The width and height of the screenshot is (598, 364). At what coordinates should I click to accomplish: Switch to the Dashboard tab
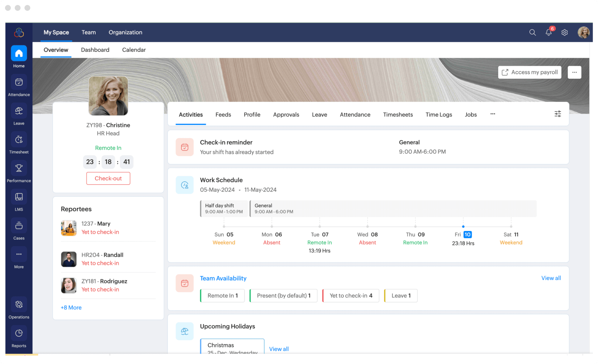(95, 50)
